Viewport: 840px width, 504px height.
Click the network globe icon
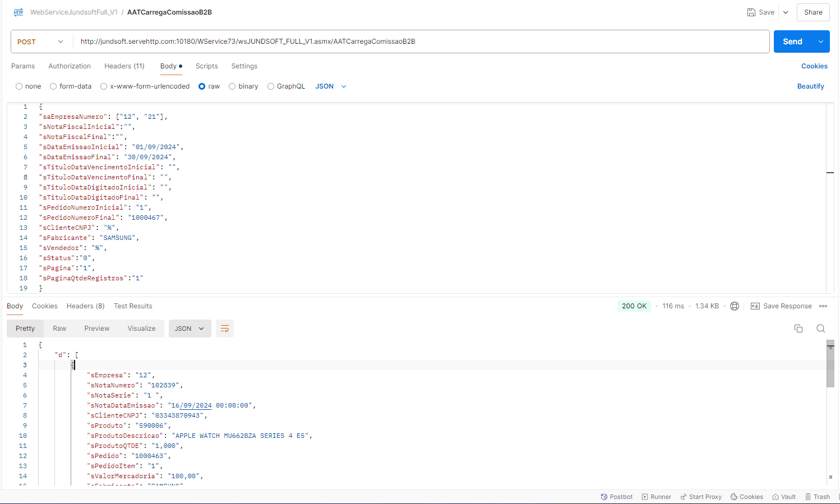[x=735, y=306]
